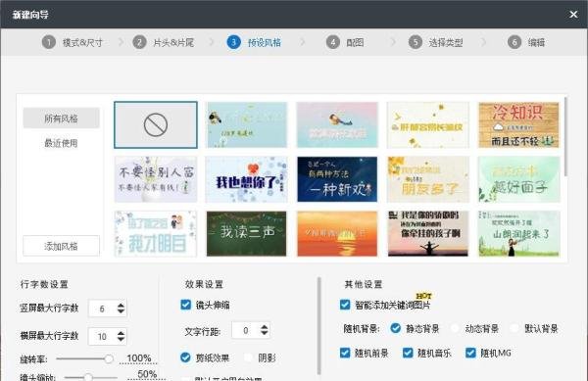Toggle 随机音乐 checkbox
588x381 pixels.
tap(408, 353)
